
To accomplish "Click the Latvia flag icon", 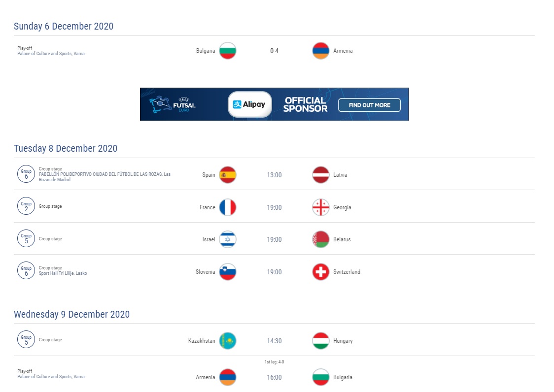I will (321, 175).
